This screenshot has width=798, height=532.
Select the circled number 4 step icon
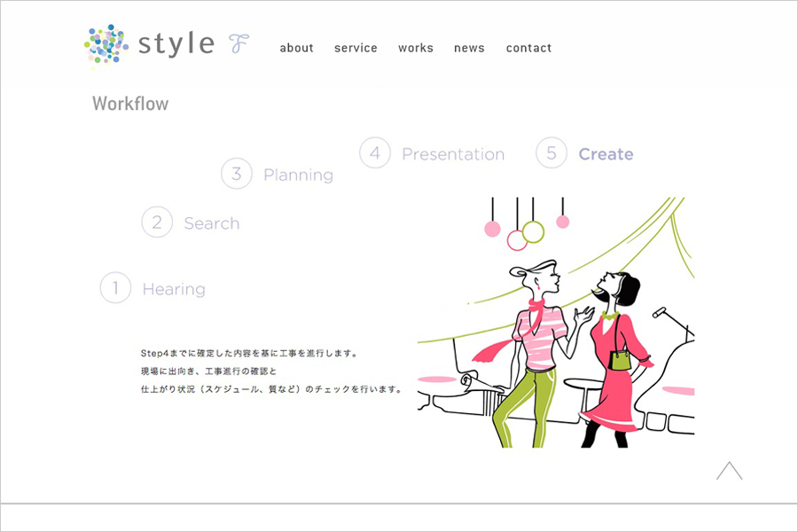(375, 153)
